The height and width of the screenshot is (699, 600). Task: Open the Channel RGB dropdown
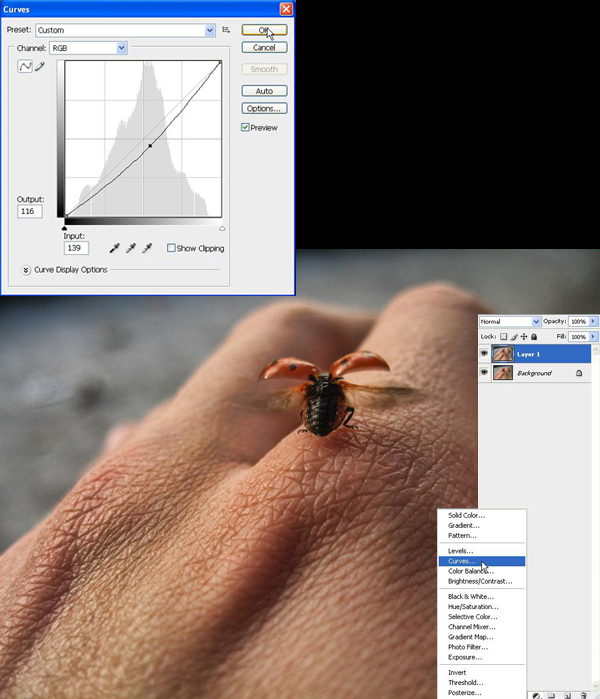point(121,48)
